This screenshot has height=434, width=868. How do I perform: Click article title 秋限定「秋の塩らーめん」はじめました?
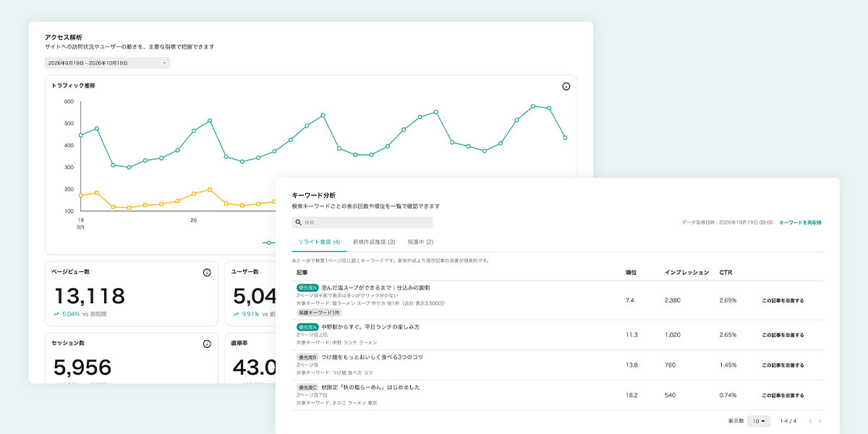(370, 388)
